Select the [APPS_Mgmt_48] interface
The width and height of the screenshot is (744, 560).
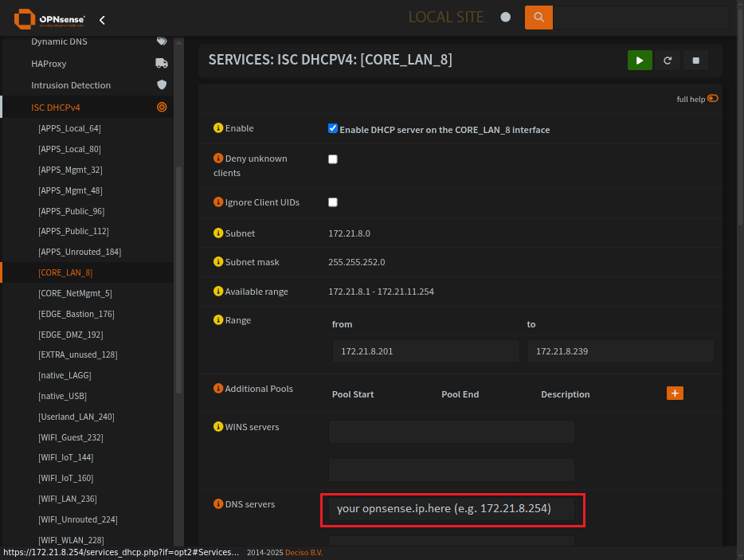coord(70,190)
